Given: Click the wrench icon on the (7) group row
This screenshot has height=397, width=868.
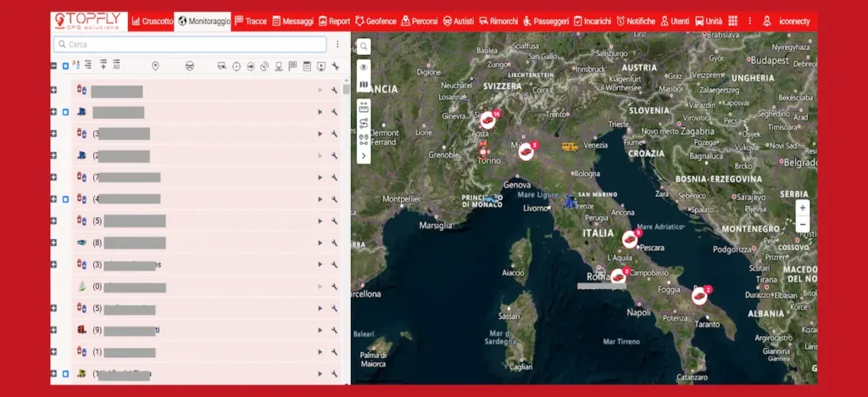Looking at the screenshot, I should [334, 177].
